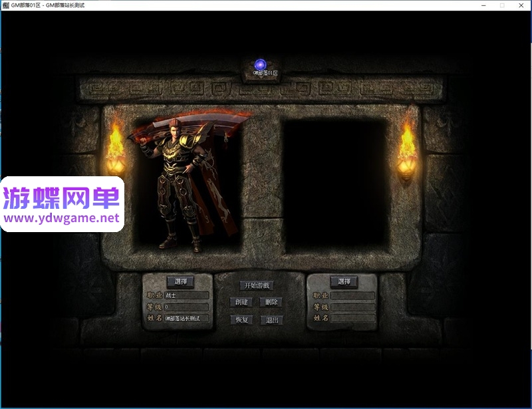This screenshot has height=409, width=532.
Task: Click the left 姓名 field with GM部落站长测试
Action: point(186,319)
